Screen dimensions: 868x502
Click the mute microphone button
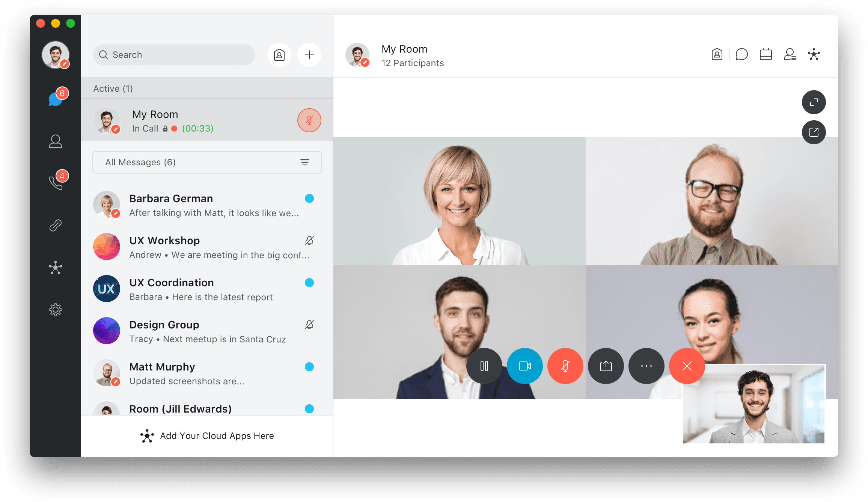click(x=565, y=366)
